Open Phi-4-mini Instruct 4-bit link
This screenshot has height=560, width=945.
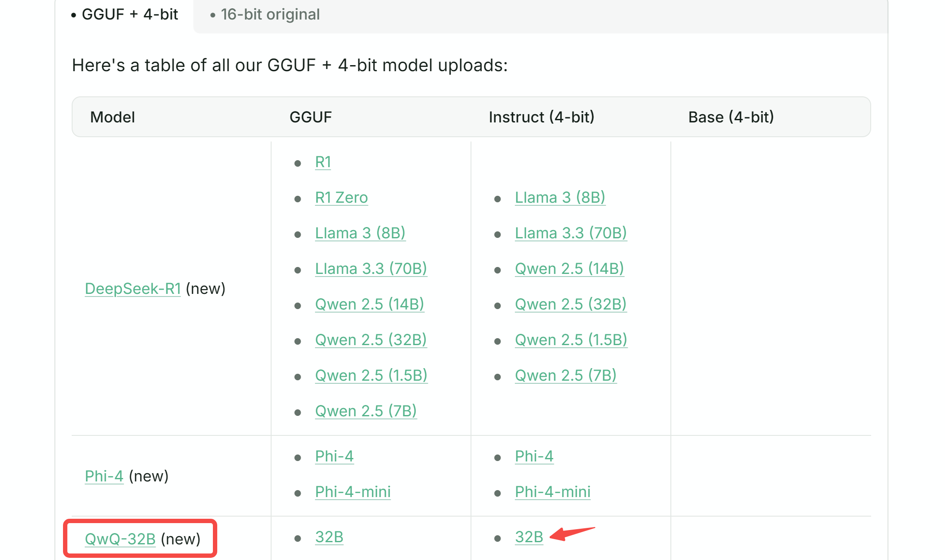552,492
